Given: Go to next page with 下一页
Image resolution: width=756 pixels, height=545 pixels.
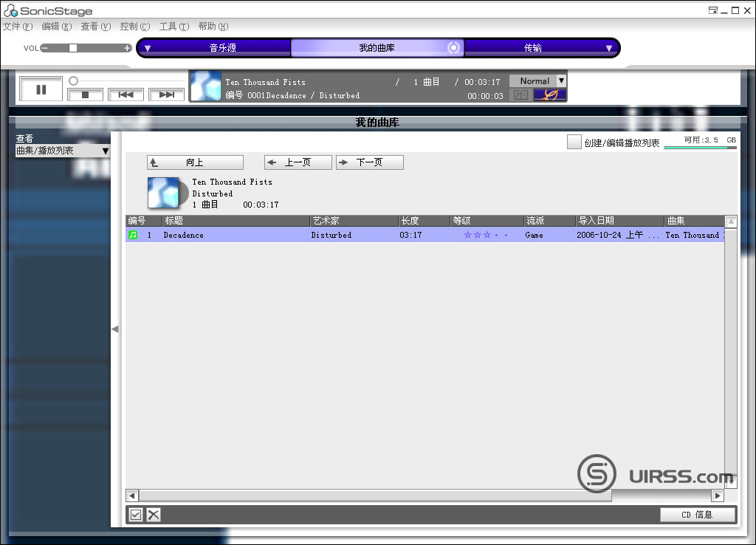Looking at the screenshot, I should click(369, 162).
